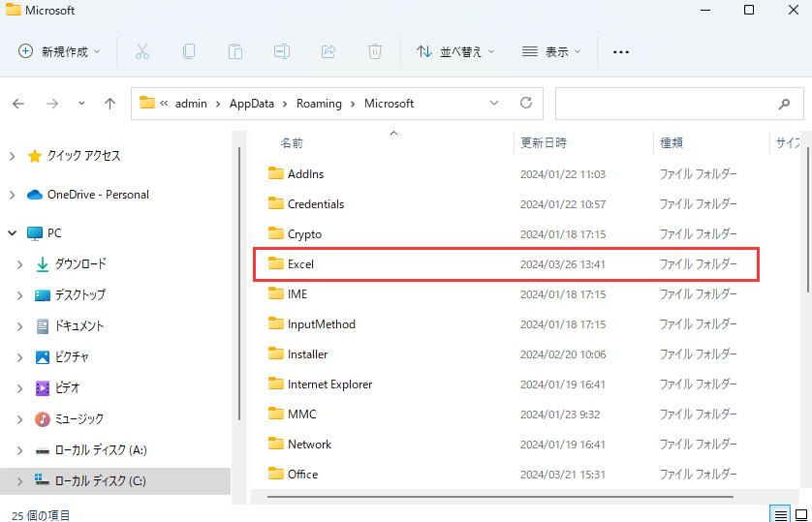Select the Office folder
The height and width of the screenshot is (522, 812).
tap(302, 474)
